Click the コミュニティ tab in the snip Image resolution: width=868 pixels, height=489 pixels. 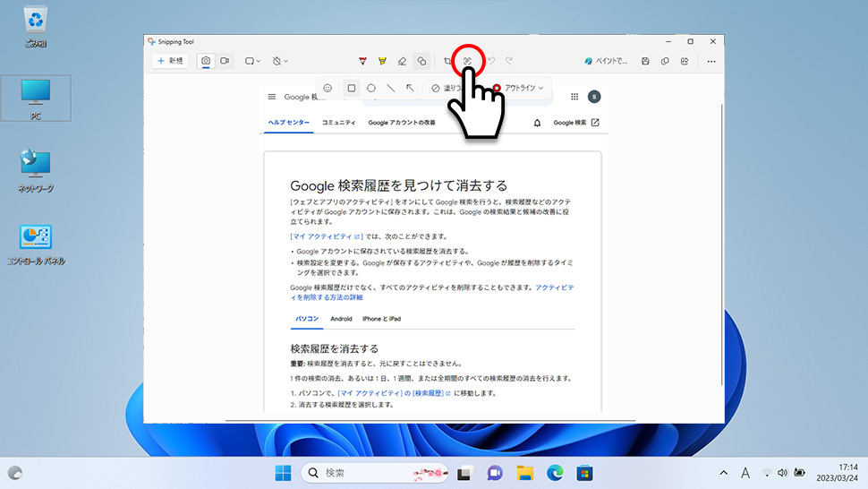coord(339,123)
